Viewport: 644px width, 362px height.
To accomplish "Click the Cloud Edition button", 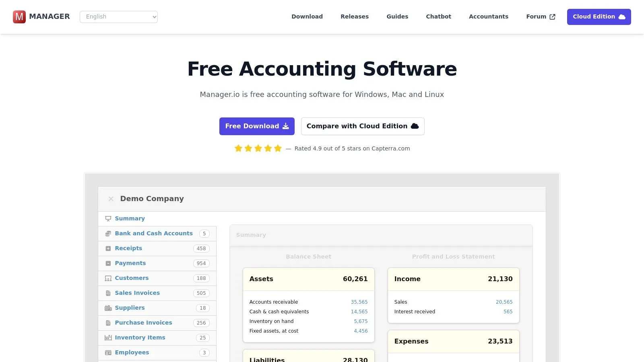I will point(599,17).
